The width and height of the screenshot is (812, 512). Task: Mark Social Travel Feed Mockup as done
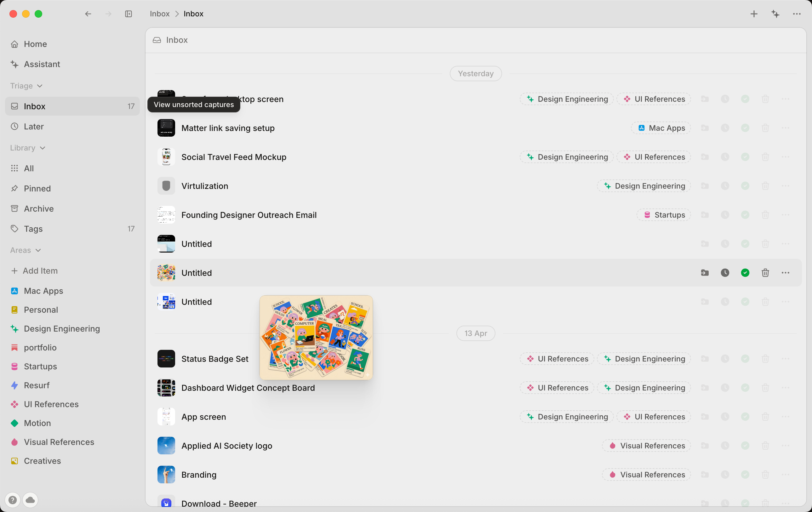[x=745, y=157]
